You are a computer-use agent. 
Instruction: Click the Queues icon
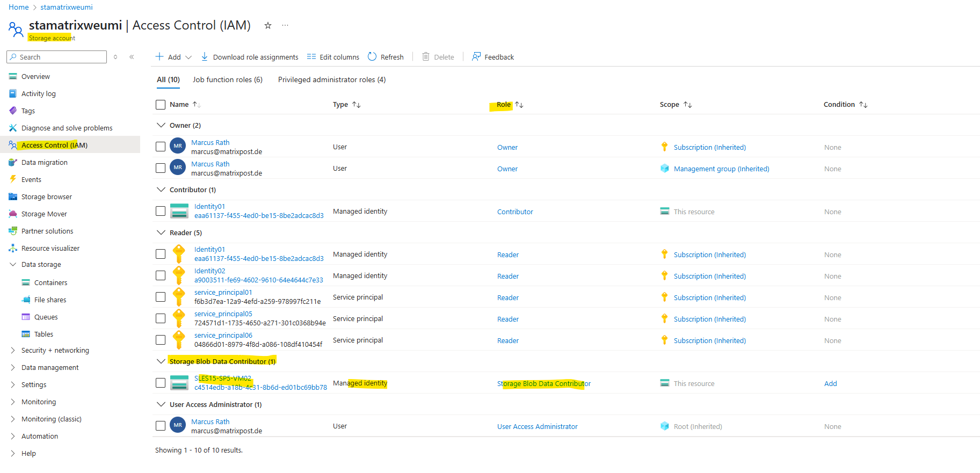tap(26, 317)
